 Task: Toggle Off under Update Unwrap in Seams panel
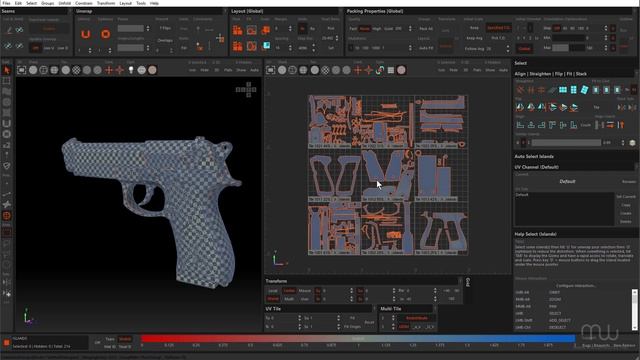coord(36,48)
